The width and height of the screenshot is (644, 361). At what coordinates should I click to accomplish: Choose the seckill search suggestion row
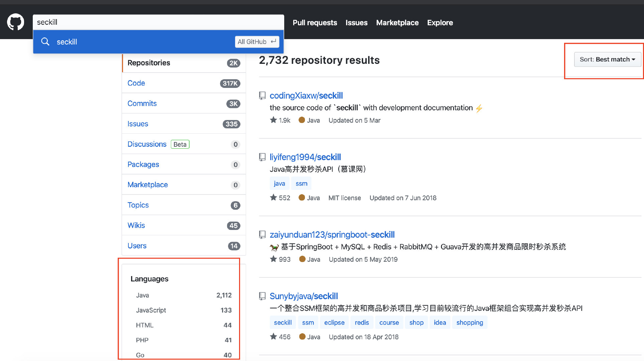[158, 42]
